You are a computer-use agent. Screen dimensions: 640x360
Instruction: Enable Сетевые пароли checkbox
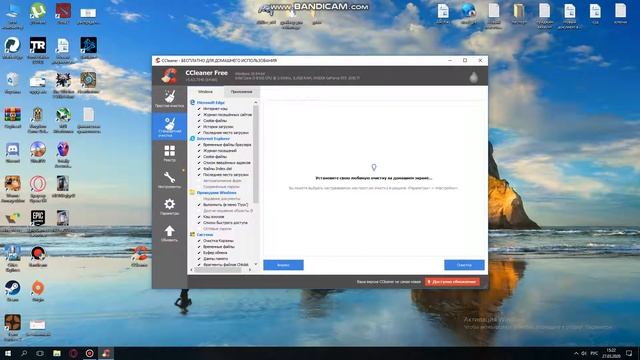(x=199, y=229)
